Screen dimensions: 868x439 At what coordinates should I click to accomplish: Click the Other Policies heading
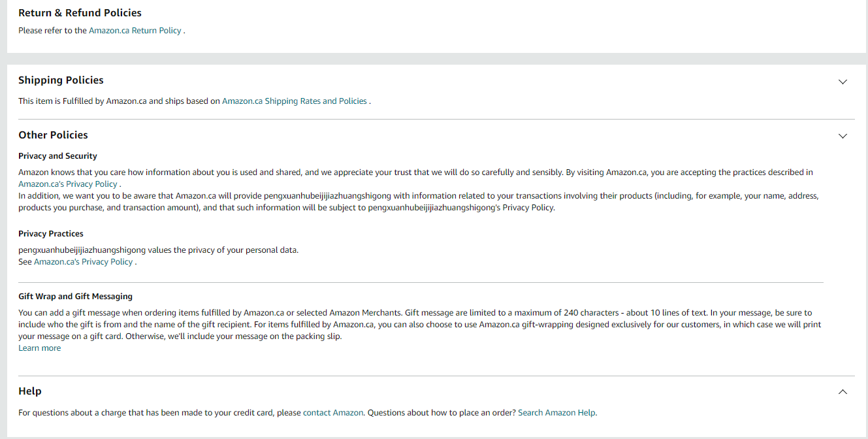point(53,135)
